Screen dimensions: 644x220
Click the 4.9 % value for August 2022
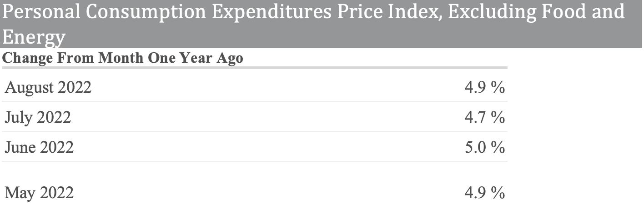[x=484, y=87]
